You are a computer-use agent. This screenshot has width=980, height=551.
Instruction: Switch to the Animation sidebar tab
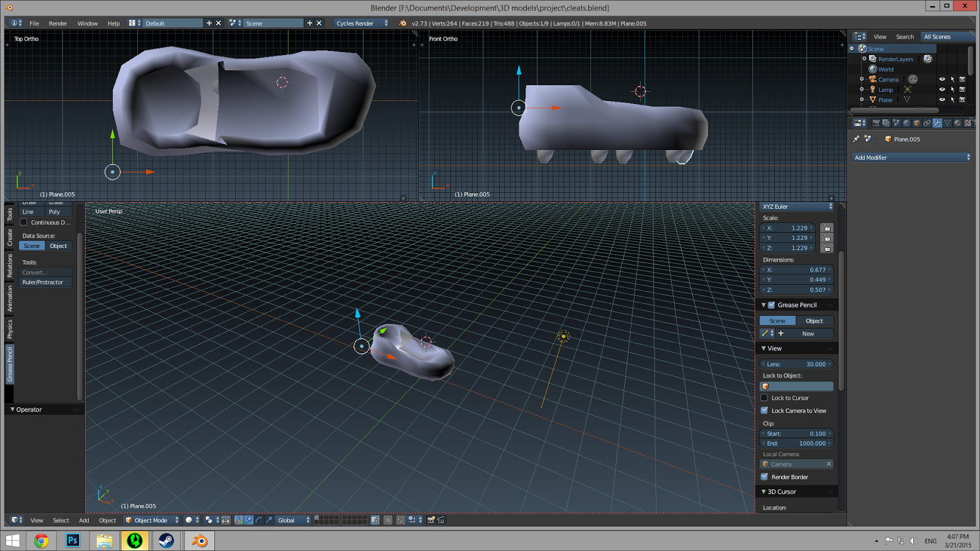pos(10,298)
